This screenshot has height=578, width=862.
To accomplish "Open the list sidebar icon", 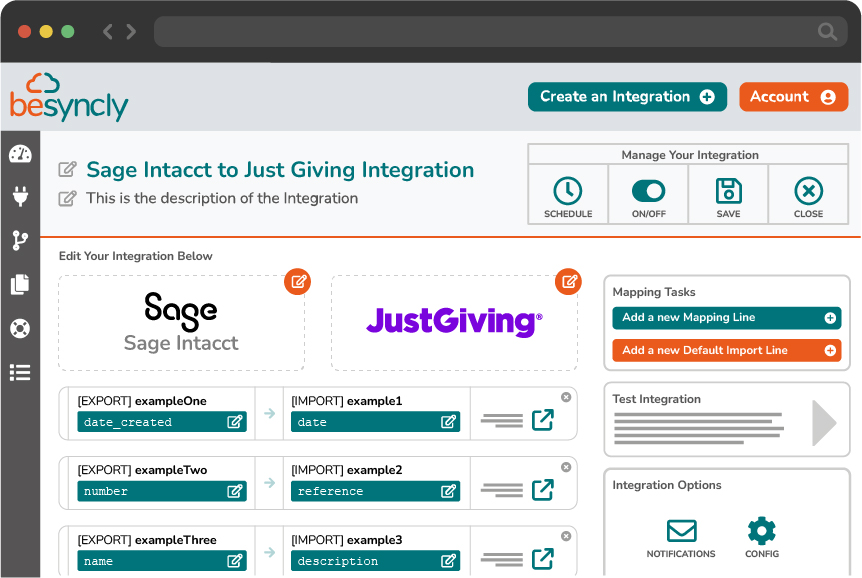I will point(20,372).
